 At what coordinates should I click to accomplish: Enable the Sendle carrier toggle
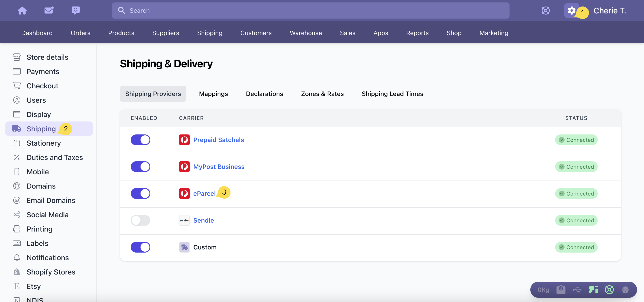pyautogui.click(x=141, y=220)
